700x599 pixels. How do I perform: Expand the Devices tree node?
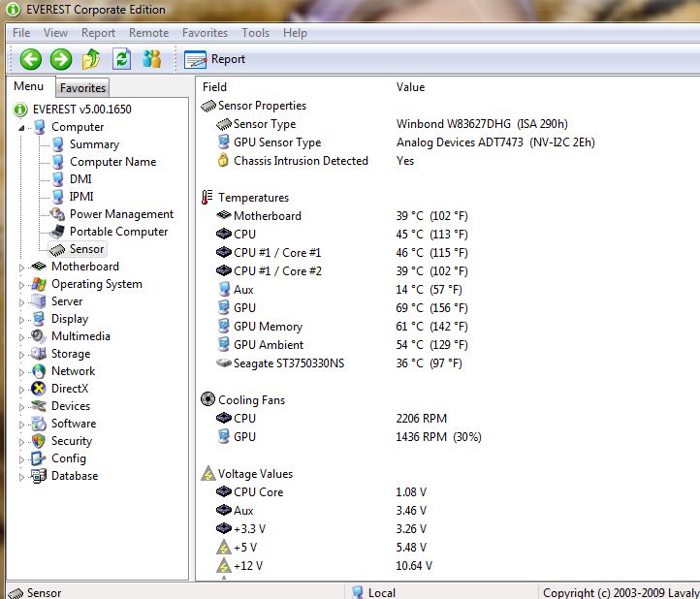click(21, 407)
